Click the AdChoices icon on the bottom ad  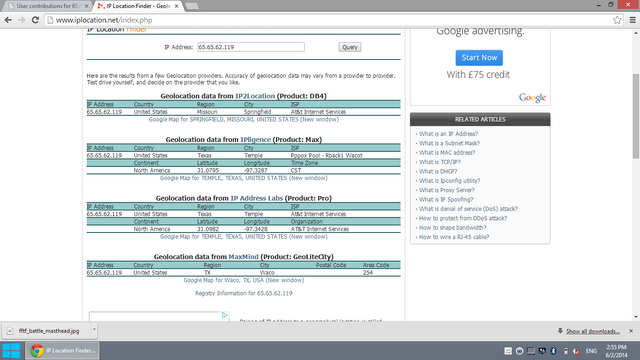tap(224, 315)
